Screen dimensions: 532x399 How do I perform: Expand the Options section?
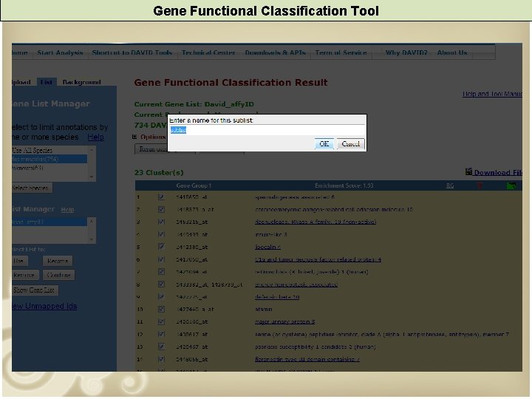(134, 137)
